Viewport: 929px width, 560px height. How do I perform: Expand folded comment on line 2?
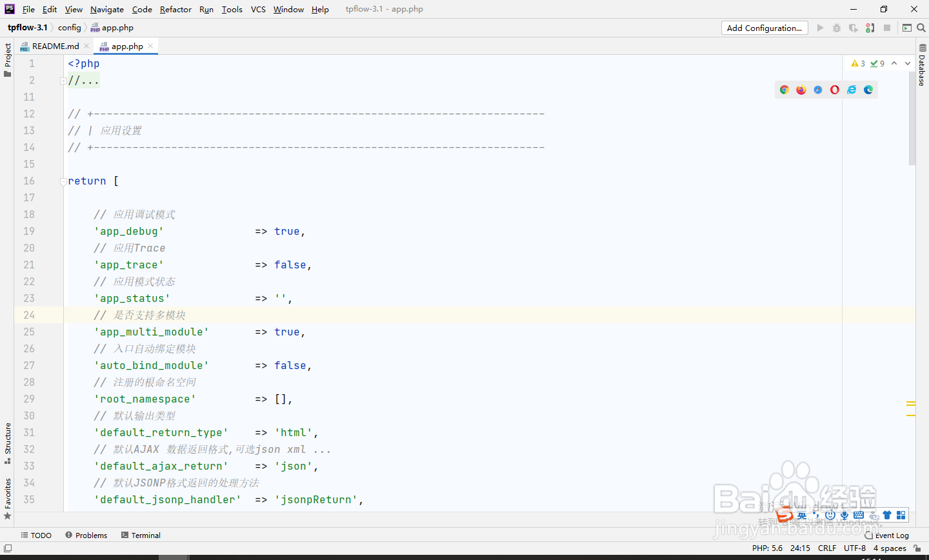tap(63, 81)
